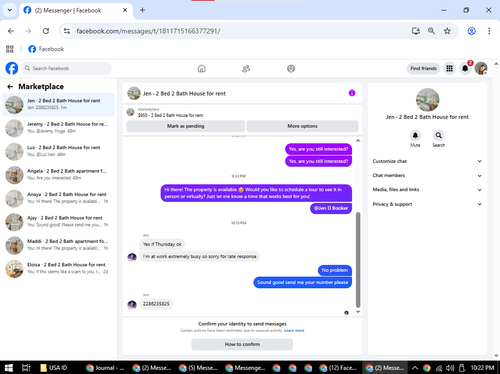Expand Customize chat section

(427, 161)
